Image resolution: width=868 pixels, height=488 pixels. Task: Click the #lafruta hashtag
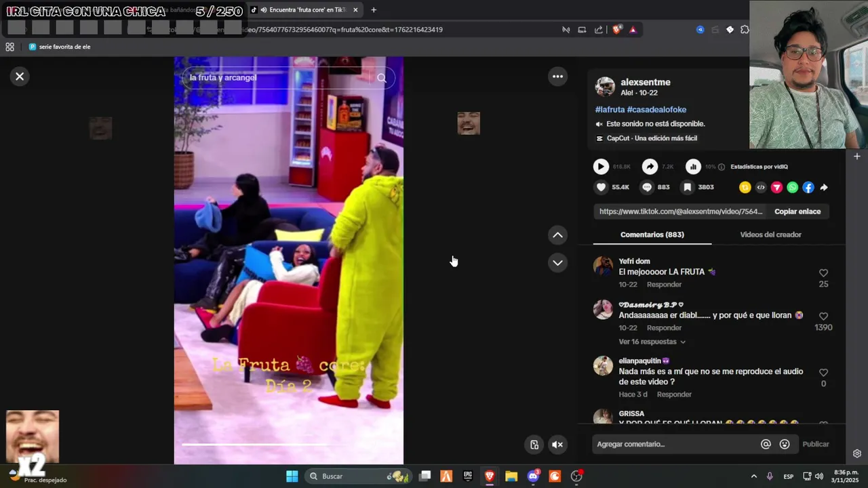point(610,110)
